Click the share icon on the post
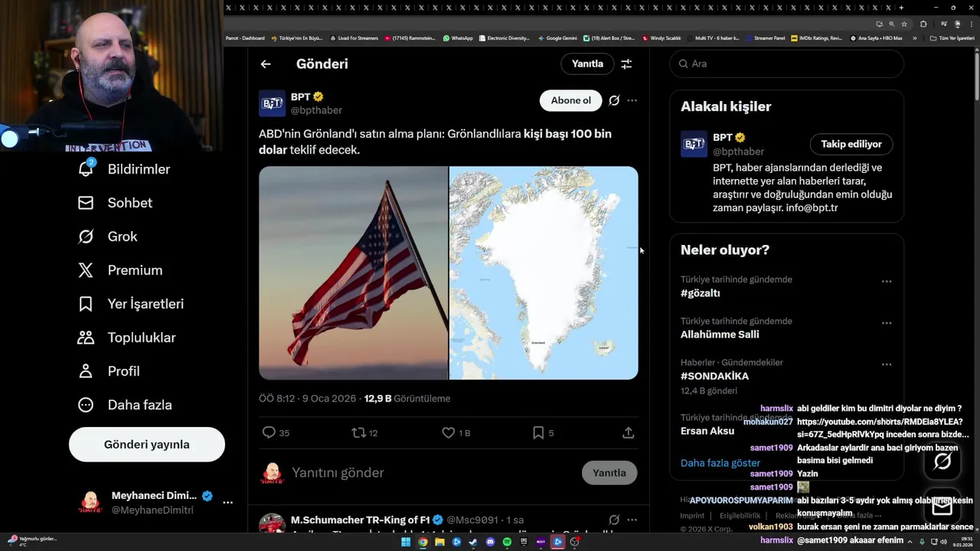Screen dimensions: 980x551 629,433
